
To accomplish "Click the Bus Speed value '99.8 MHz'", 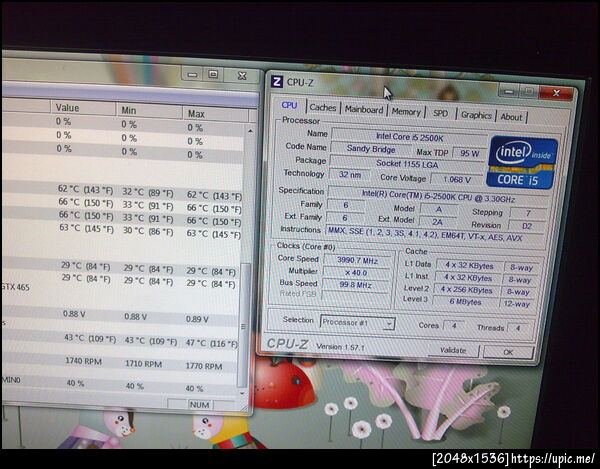I will pyautogui.click(x=355, y=285).
